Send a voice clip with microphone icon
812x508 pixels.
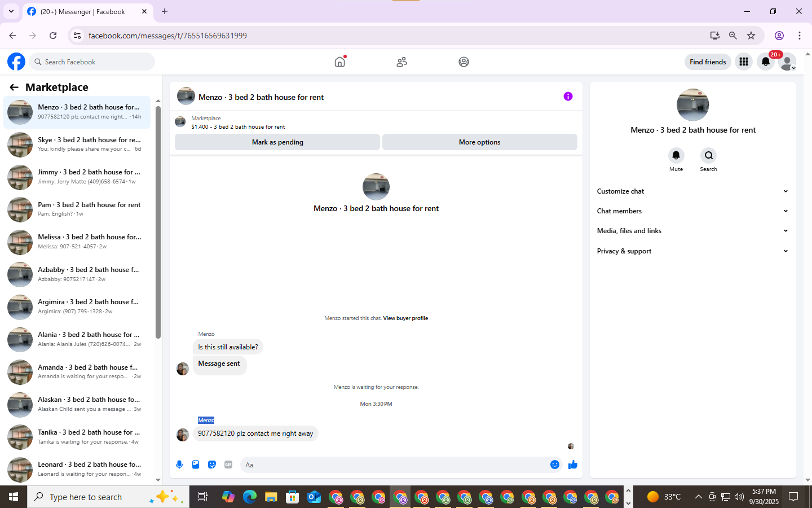179,465
